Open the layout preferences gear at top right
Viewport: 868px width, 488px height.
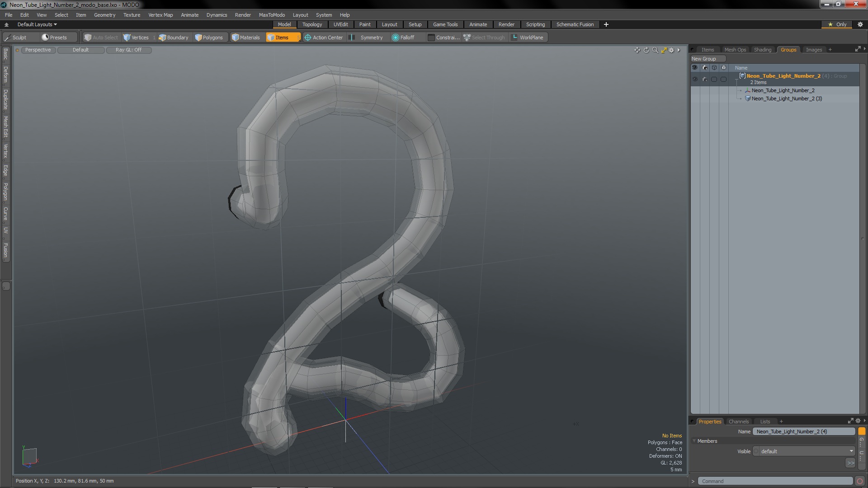[x=860, y=24]
